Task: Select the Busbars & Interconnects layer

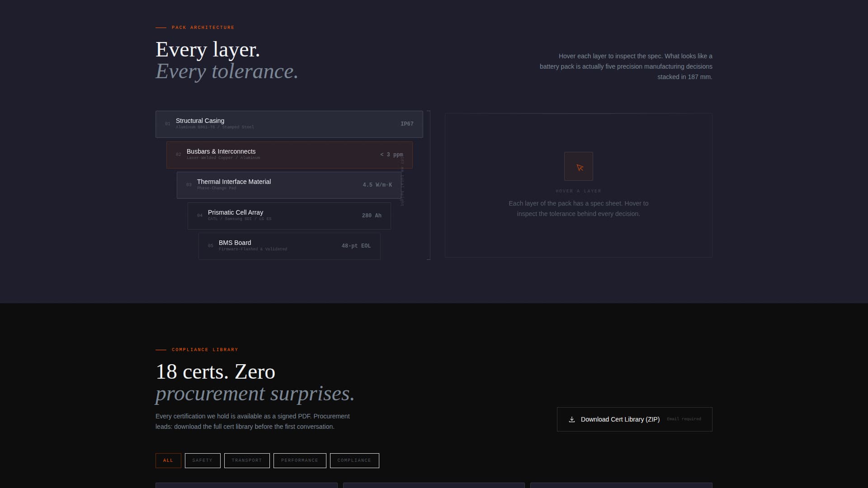Action: pyautogui.click(x=289, y=154)
